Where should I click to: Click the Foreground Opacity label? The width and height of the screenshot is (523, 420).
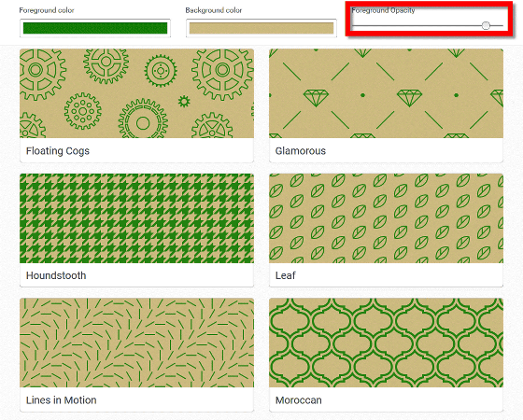383,10
